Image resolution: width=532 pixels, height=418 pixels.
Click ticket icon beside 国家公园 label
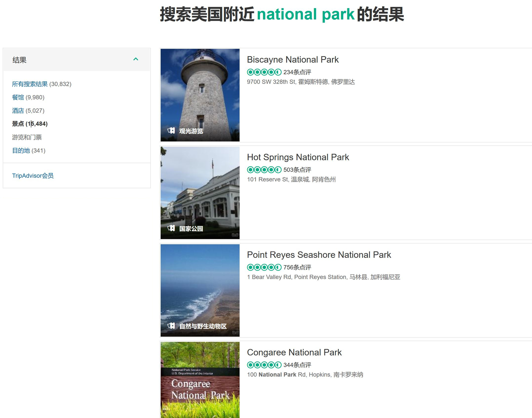pyautogui.click(x=171, y=228)
